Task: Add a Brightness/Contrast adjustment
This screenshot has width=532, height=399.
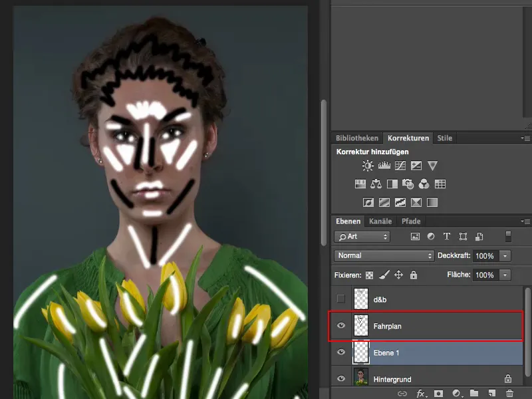Action: [368, 166]
